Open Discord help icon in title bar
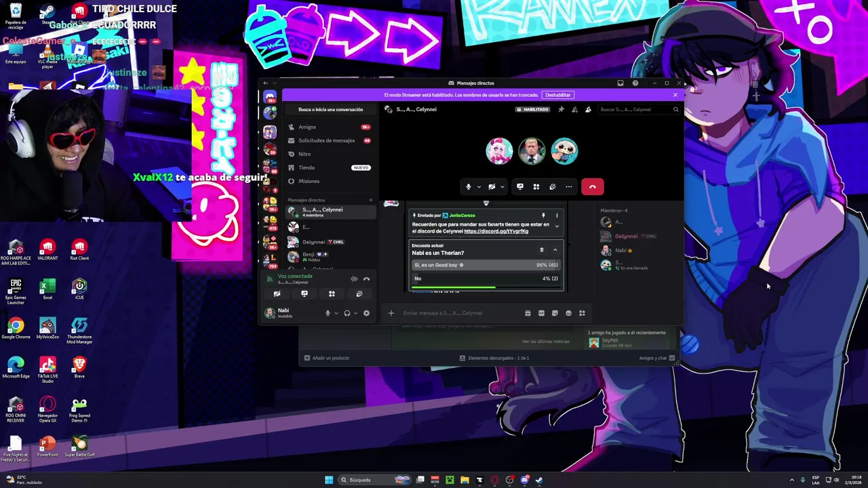This screenshot has height=488, width=868. coord(635,83)
